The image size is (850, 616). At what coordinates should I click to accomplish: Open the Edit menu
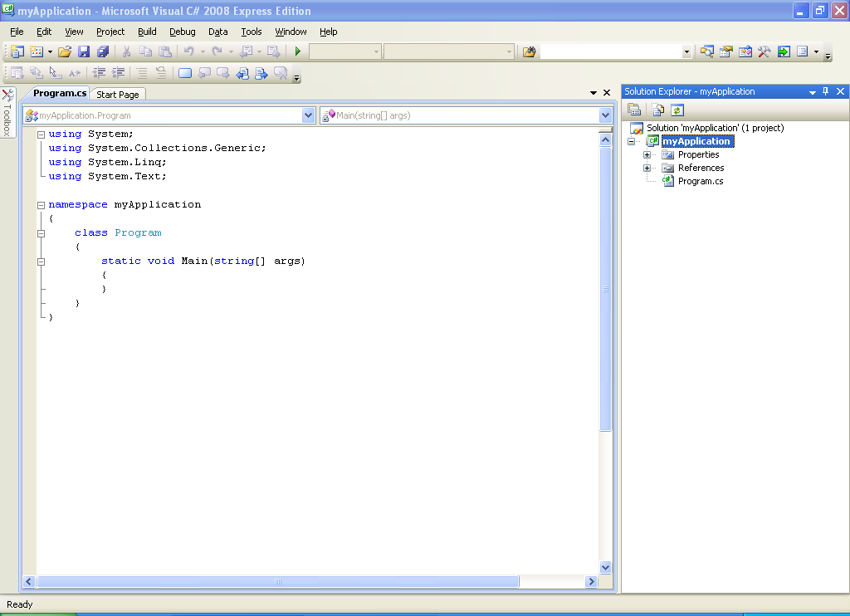pos(44,32)
